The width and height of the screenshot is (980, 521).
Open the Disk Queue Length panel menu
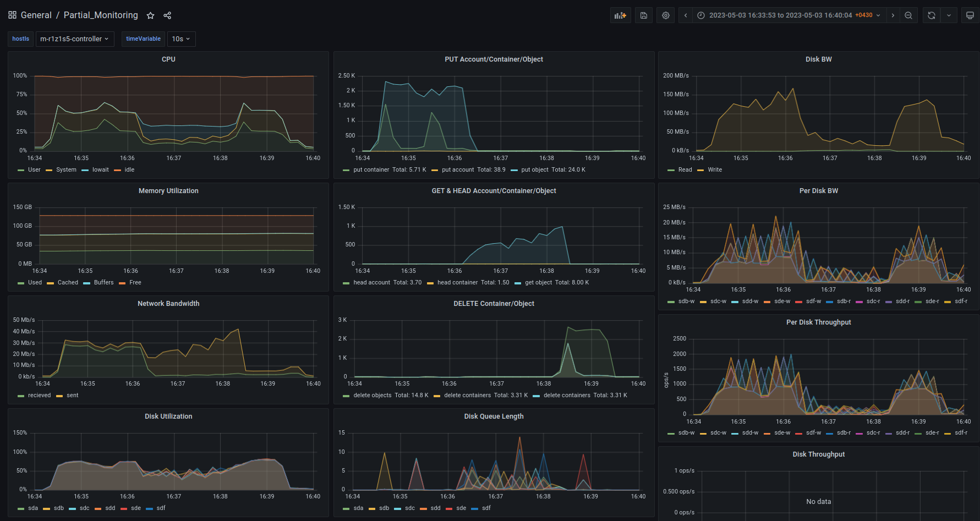coord(494,416)
